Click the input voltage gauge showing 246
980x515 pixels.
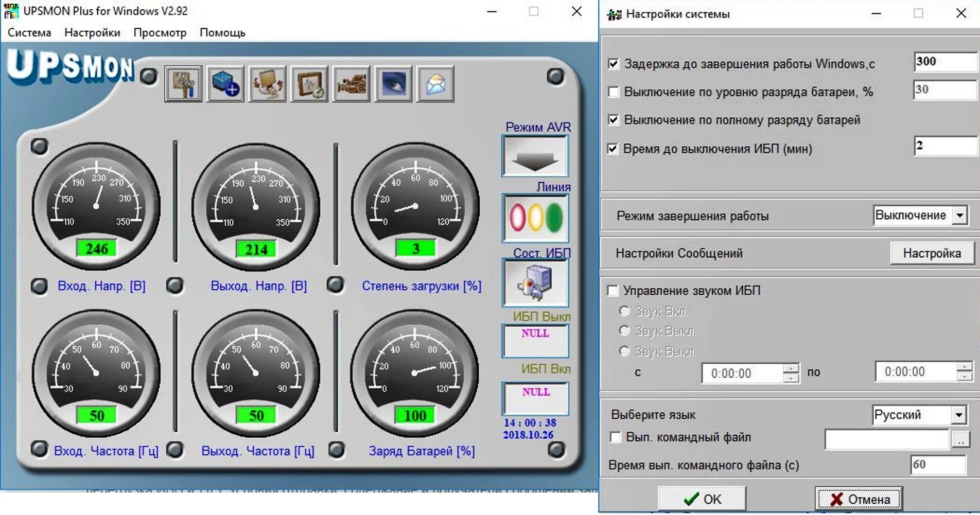(96, 206)
